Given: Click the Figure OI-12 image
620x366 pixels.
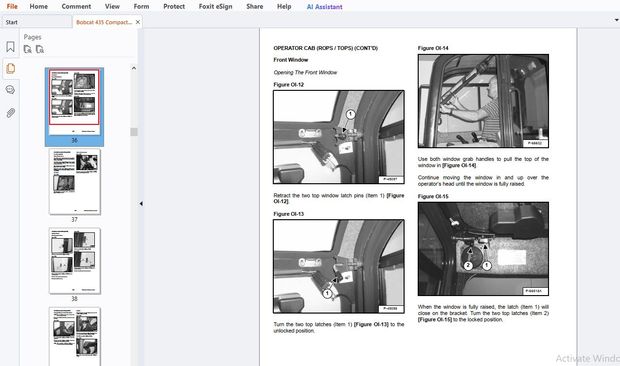Looking at the screenshot, I should point(339,137).
